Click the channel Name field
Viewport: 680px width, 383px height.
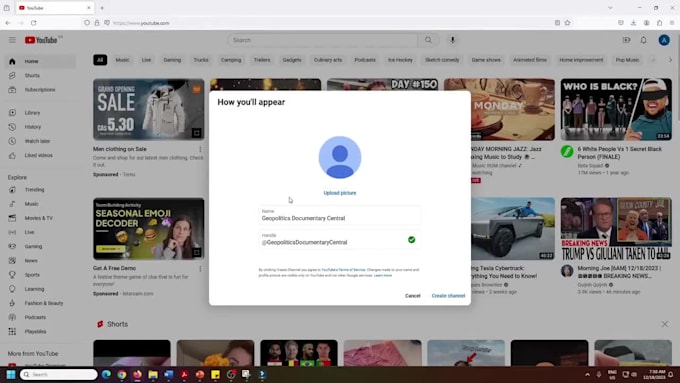coord(340,215)
